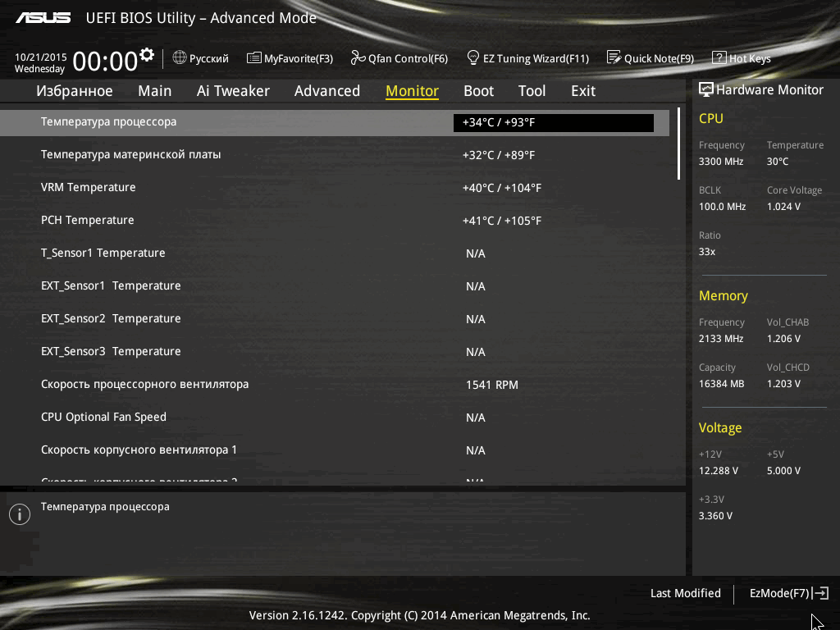The height and width of the screenshot is (630, 840).
Task: Click N/A value of EXT_Sensor2 Temperature
Action: [476, 319]
